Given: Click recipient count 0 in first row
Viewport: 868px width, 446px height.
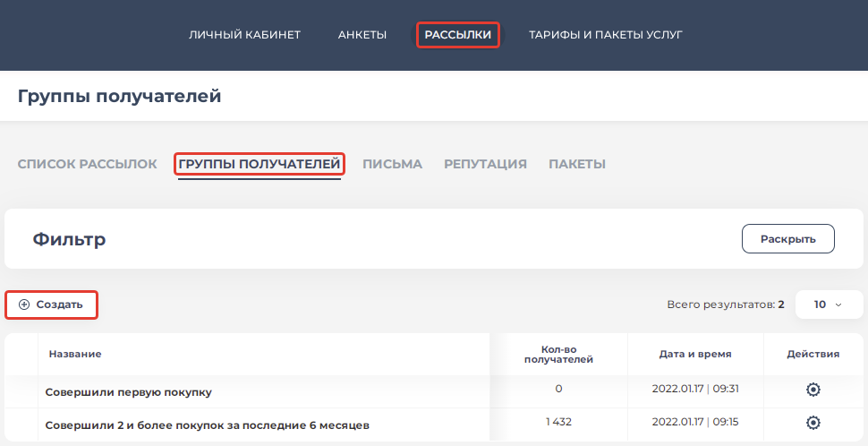Looking at the screenshot, I should tap(558, 389).
